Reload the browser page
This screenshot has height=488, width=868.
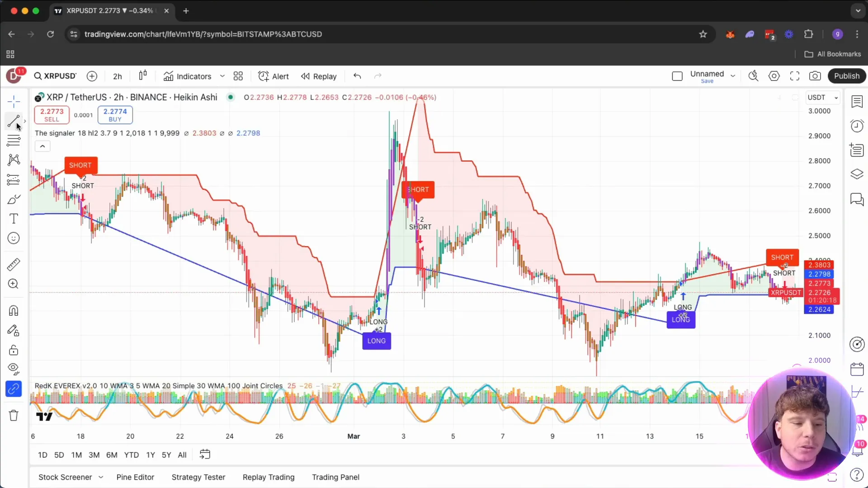(51, 34)
